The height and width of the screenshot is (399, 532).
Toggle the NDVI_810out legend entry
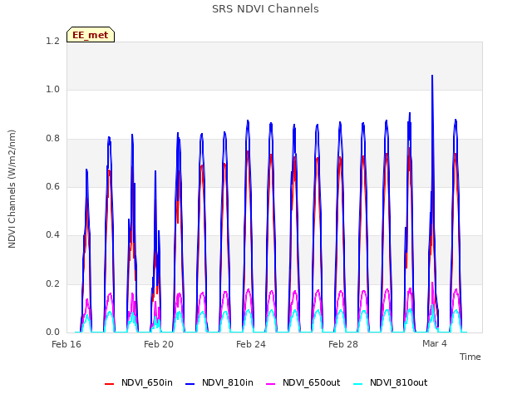(x=390, y=382)
